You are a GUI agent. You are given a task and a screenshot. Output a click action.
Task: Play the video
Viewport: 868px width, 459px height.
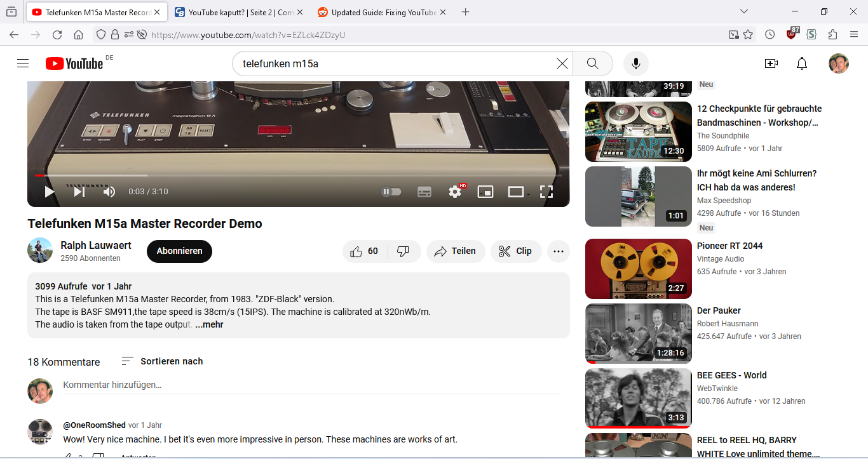pos(49,192)
